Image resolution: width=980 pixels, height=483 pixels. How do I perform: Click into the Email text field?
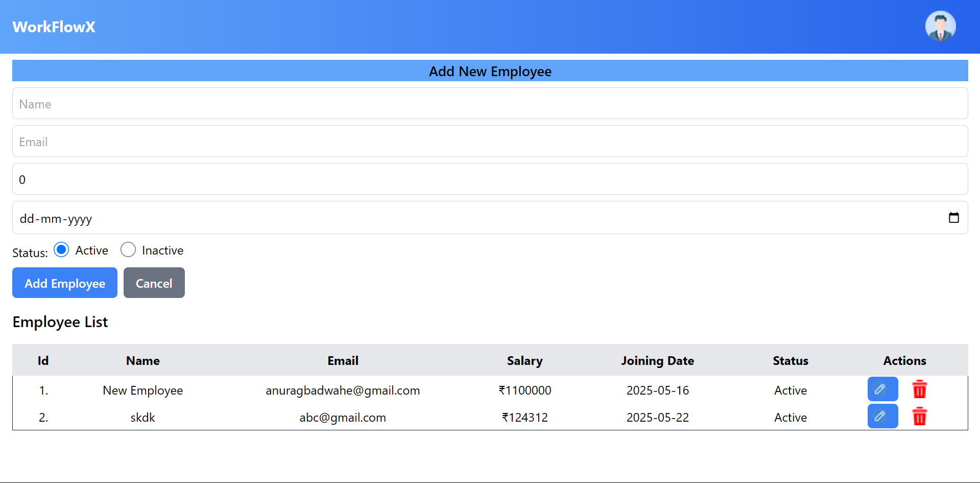click(489, 142)
